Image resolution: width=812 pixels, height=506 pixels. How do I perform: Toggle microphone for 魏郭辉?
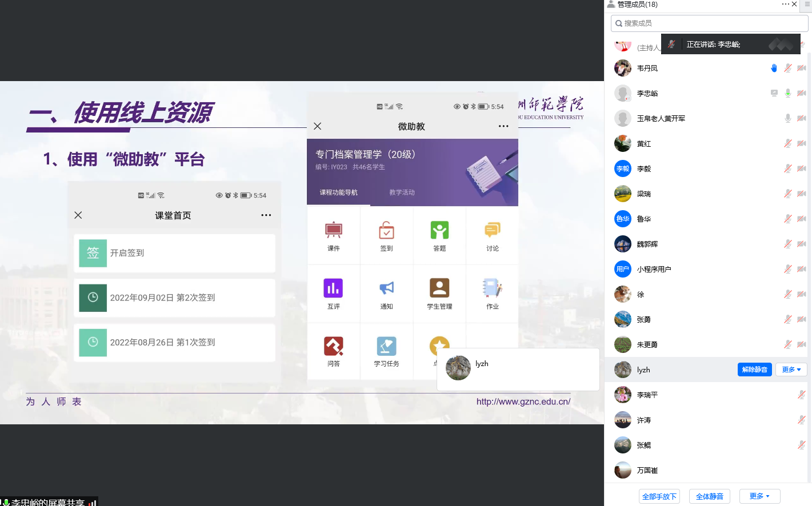click(788, 244)
